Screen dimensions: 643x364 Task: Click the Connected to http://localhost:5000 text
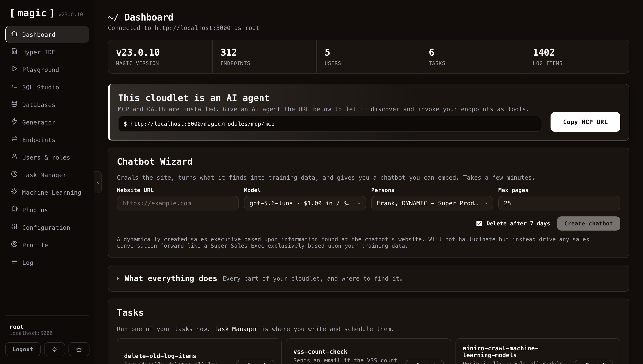183,28
